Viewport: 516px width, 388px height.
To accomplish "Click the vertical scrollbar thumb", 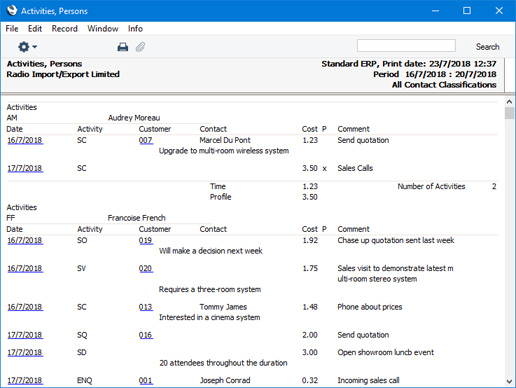I will 509,113.
